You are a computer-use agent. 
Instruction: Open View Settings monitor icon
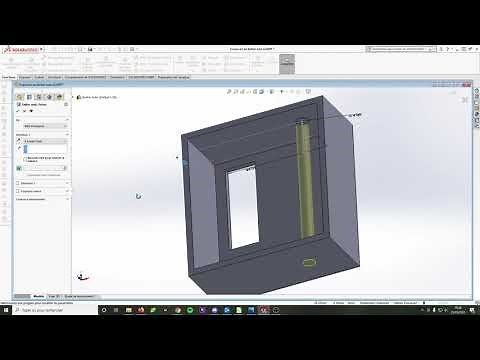pyautogui.click(x=308, y=92)
